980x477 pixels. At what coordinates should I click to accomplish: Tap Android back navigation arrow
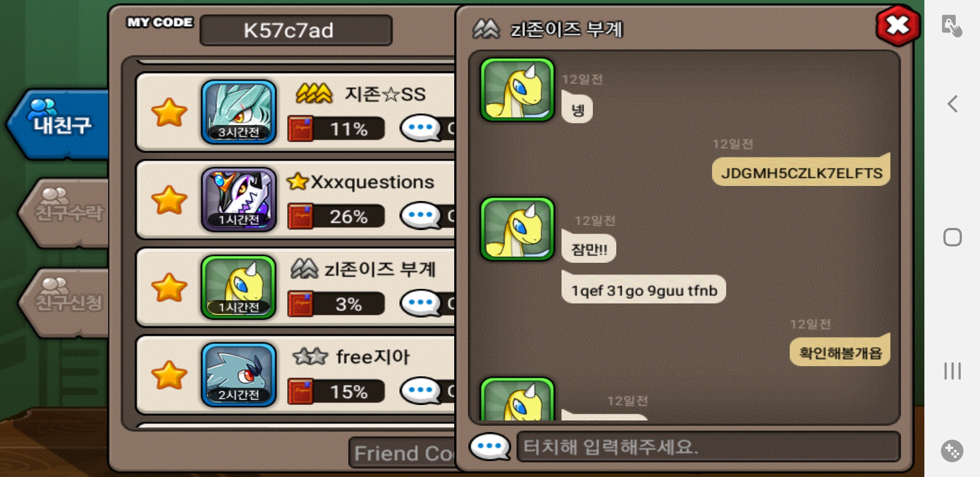point(953,104)
